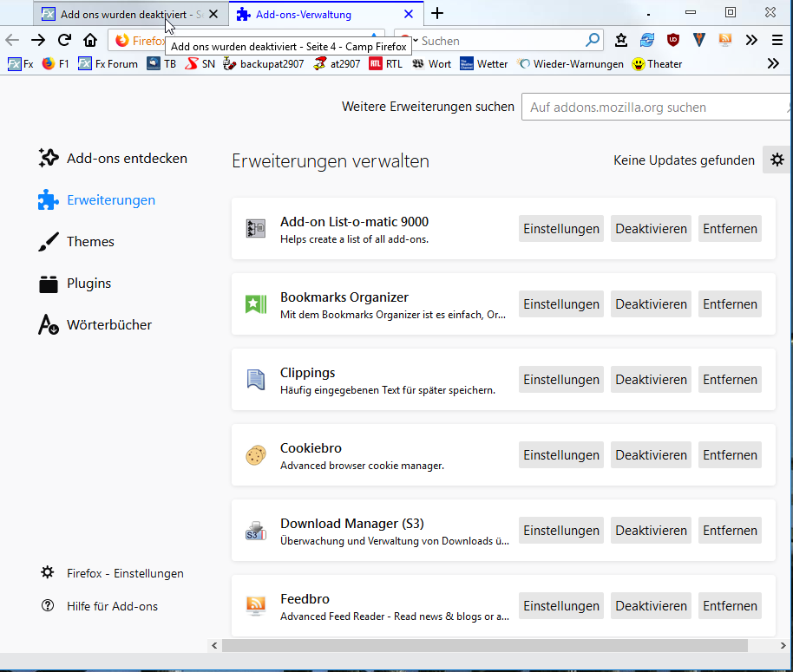Open the SN bookmark
Image resolution: width=793 pixels, height=672 pixels.
[200, 64]
